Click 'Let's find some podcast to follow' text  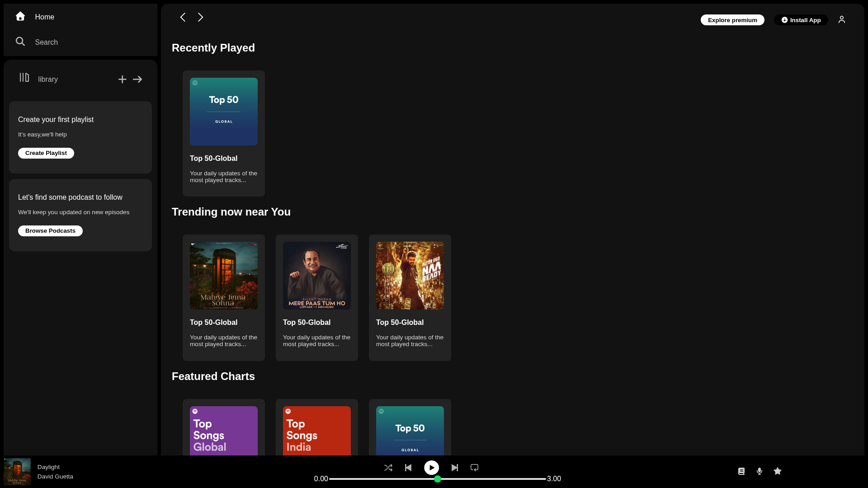[70, 197]
